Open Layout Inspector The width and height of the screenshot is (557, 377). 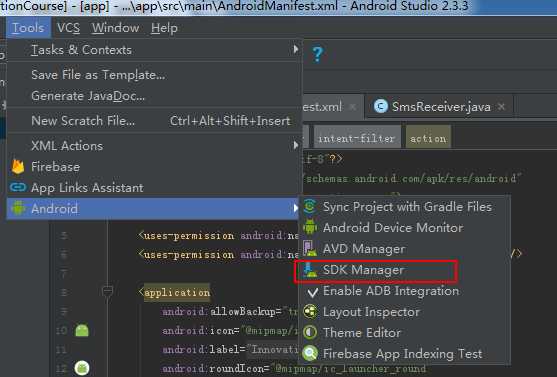point(405,312)
